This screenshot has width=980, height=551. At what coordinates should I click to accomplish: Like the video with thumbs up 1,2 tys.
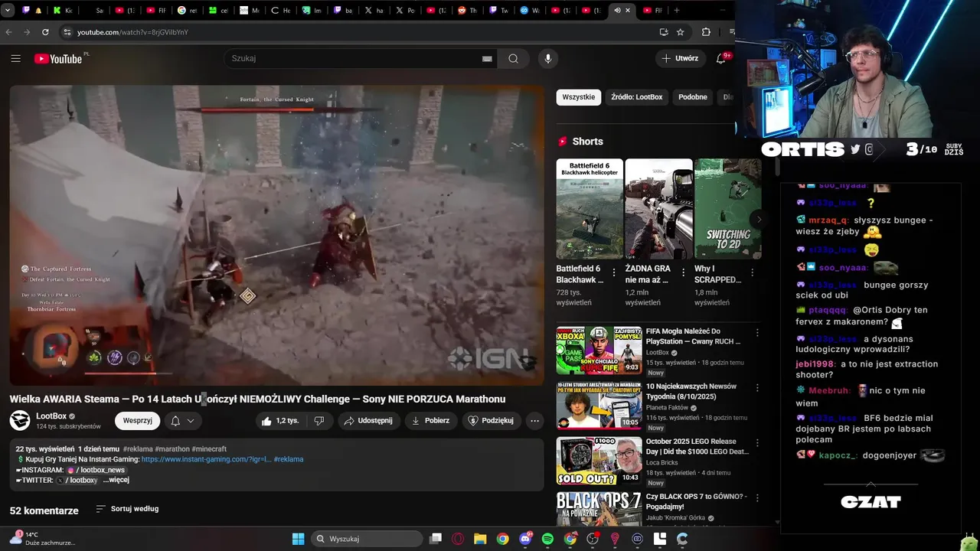[279, 421]
